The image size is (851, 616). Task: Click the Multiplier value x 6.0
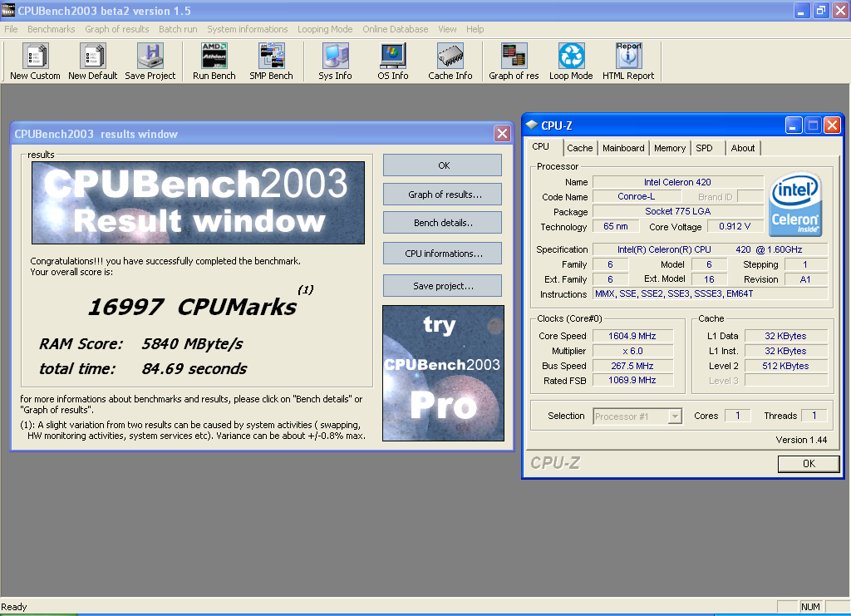[x=632, y=351]
